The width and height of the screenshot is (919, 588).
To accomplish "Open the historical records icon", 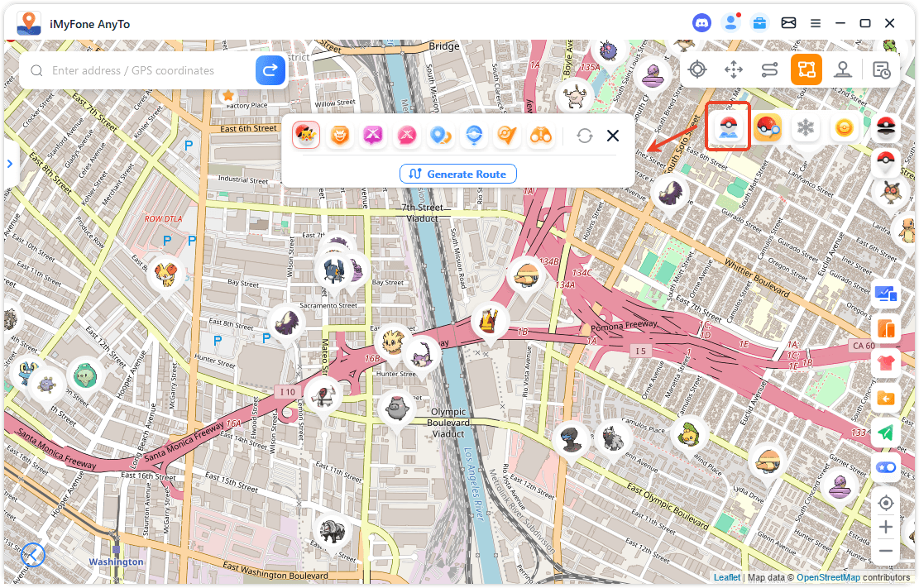I will pos(882,69).
